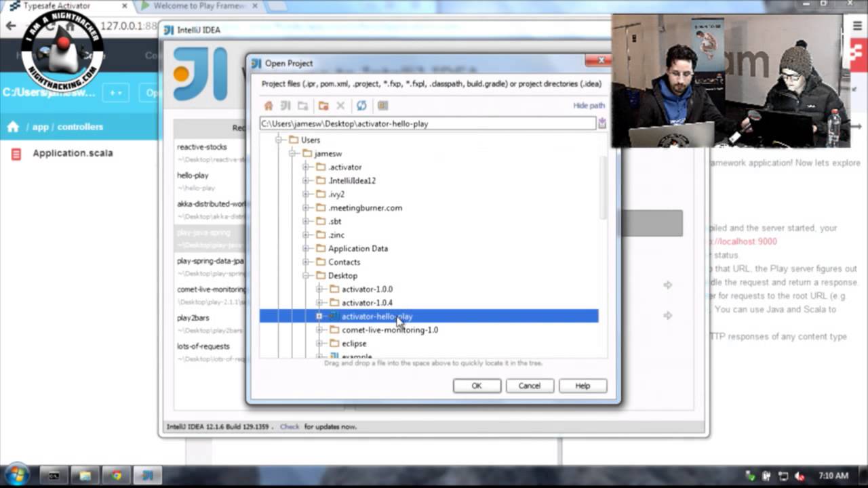Image resolution: width=868 pixels, height=488 pixels.
Task: Select the Contacts folder
Action: pos(344,262)
